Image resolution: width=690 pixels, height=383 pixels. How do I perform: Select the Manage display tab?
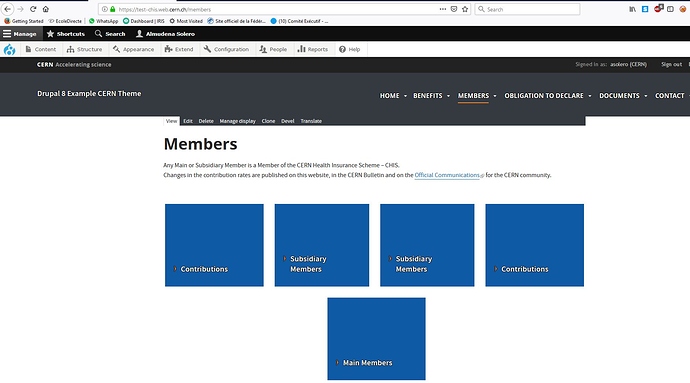(238, 121)
